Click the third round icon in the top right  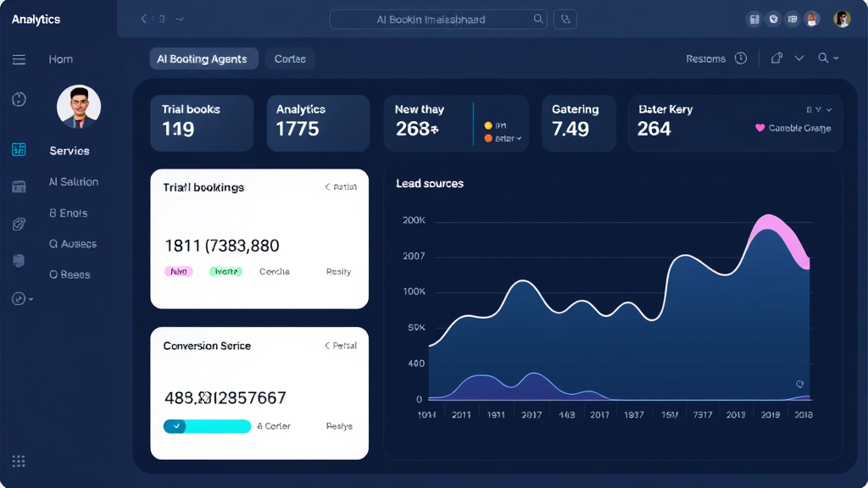tap(793, 19)
